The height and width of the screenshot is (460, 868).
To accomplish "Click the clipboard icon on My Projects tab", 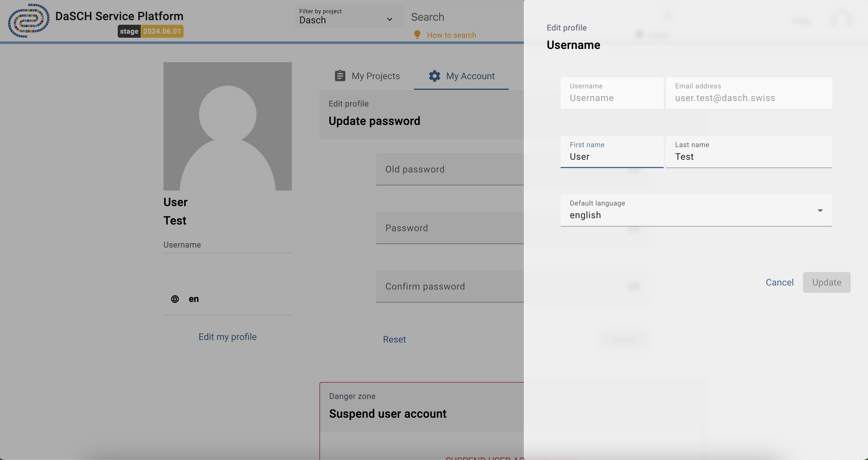I will point(340,76).
